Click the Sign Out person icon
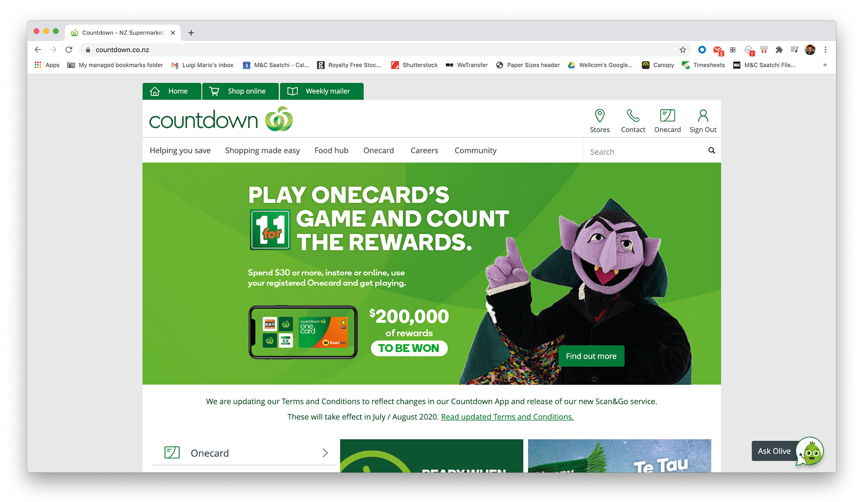The width and height of the screenshot is (868, 502). coord(703,116)
